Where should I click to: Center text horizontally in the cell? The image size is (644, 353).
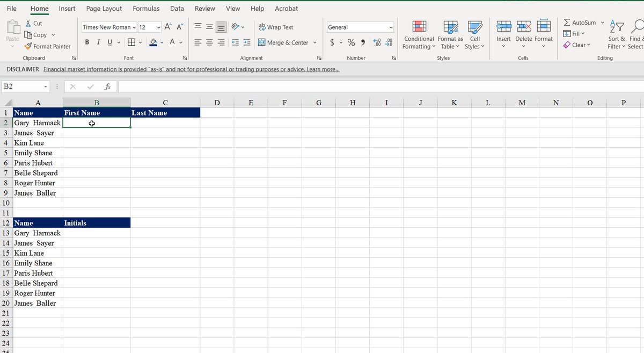pos(209,42)
